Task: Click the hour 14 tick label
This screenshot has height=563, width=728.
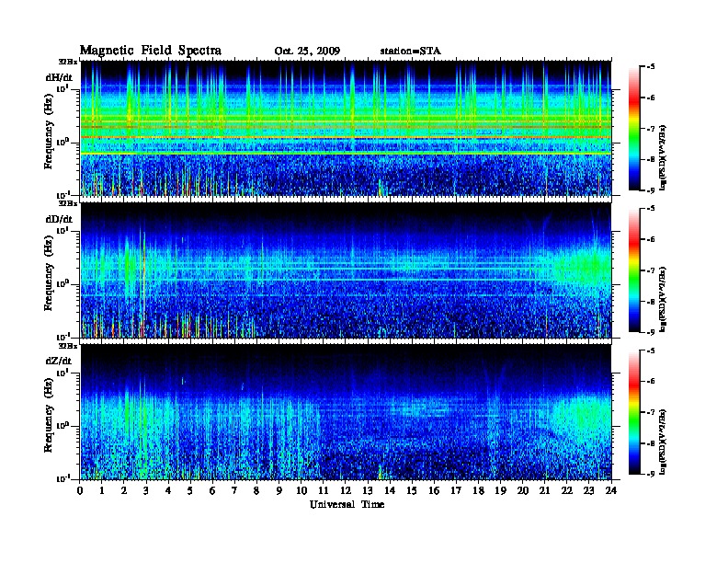Action: (390, 491)
